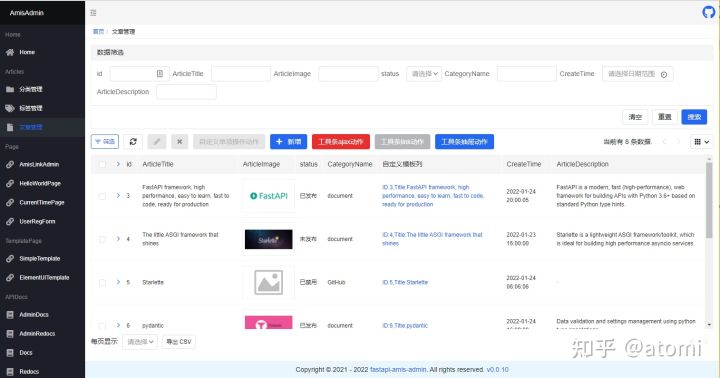Click the calendar icon in CreateTime filter
Screen dimensions: 720x378
[664, 74]
